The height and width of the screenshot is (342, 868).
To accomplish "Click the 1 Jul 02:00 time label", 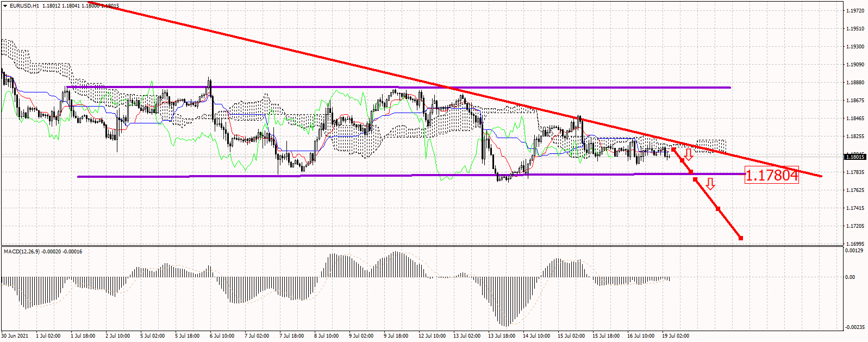I will click(x=48, y=336).
